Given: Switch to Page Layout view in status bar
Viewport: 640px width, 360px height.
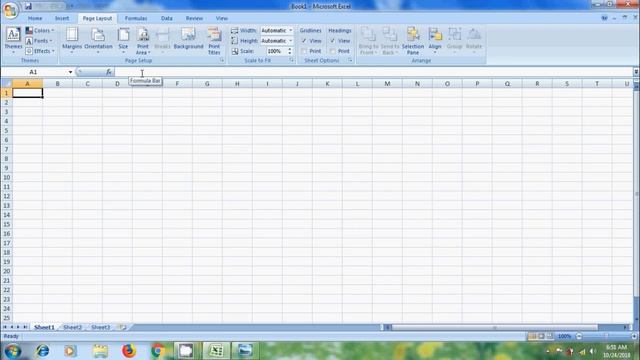Looking at the screenshot, I should (541, 336).
